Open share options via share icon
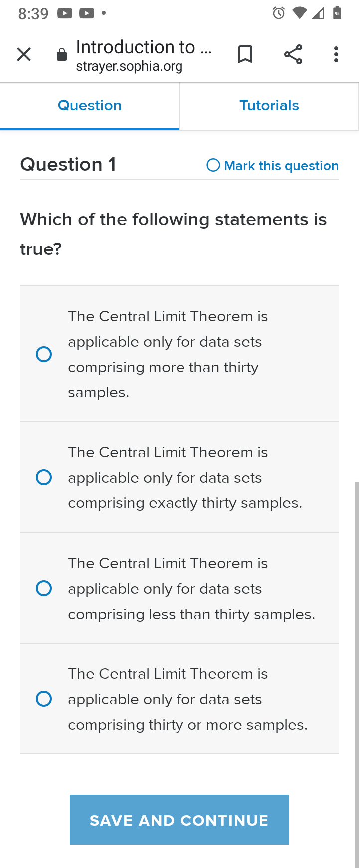Image resolution: width=359 pixels, height=868 pixels. 293,54
